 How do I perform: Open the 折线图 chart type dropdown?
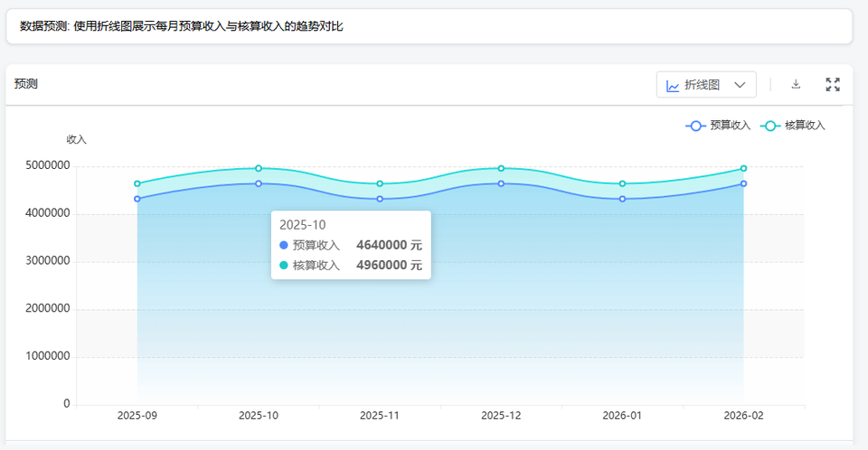pyautogui.click(x=706, y=85)
